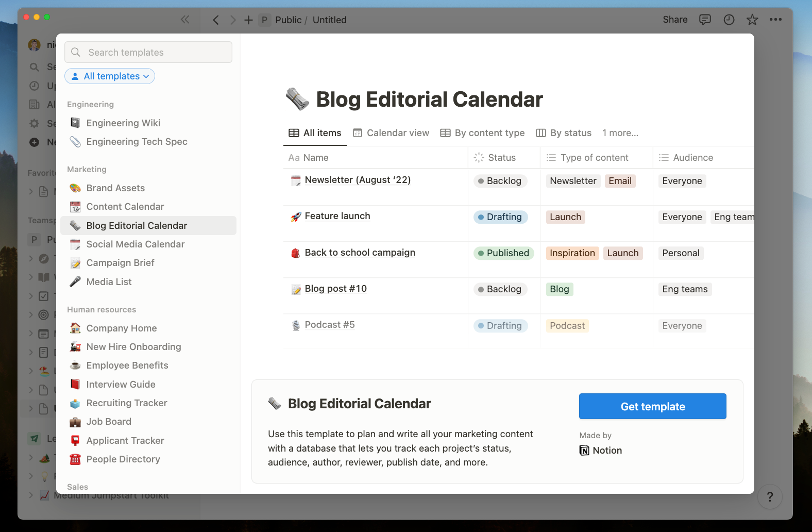
Task: Click the Engineering Tech Spec paperclip icon
Action: pos(75,142)
